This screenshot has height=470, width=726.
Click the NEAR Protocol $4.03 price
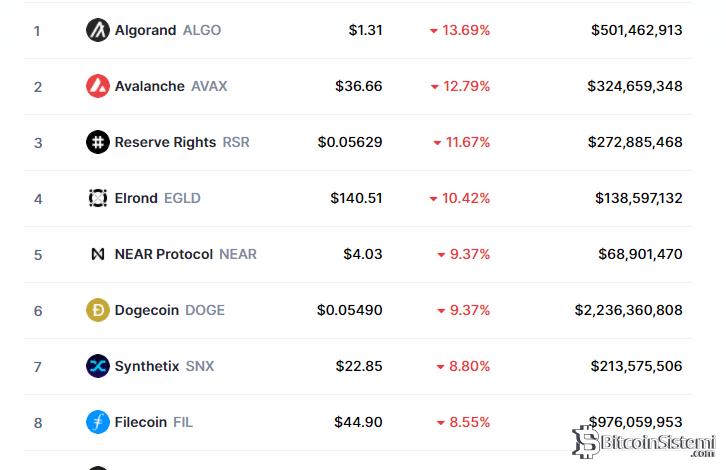click(363, 254)
